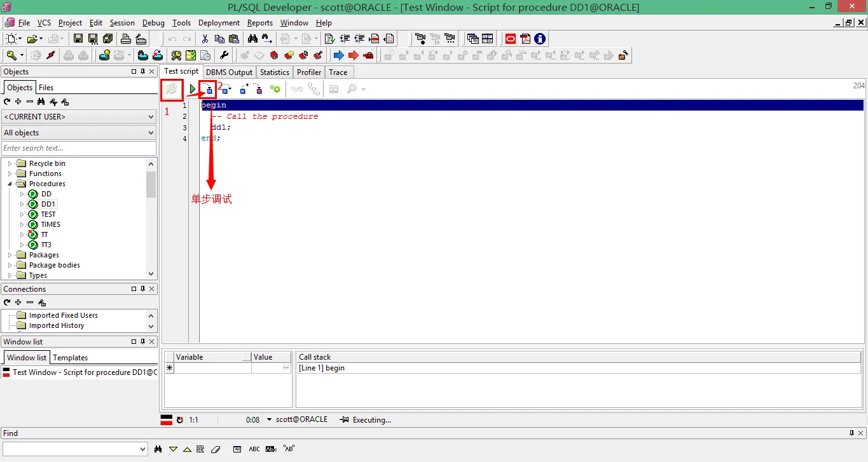
Task: Select the TEST procedure in the tree
Action: (48, 214)
